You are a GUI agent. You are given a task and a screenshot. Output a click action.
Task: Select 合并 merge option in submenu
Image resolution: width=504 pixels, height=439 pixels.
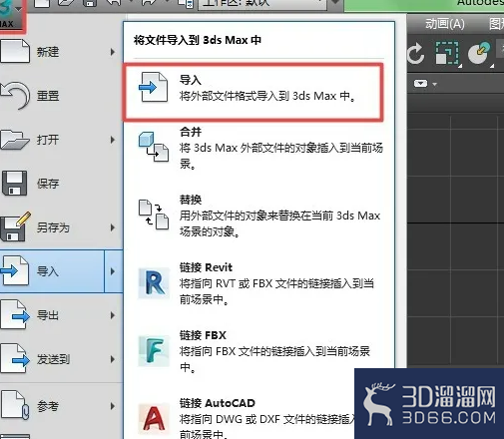tap(259, 148)
